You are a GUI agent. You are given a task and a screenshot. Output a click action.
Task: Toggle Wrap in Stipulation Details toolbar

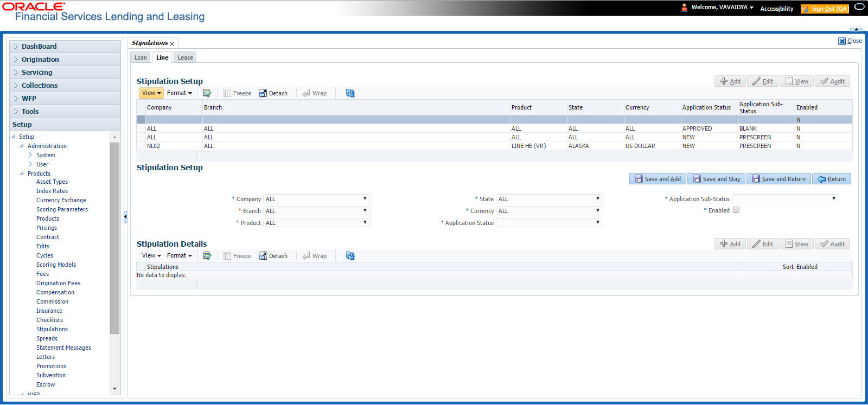point(315,256)
